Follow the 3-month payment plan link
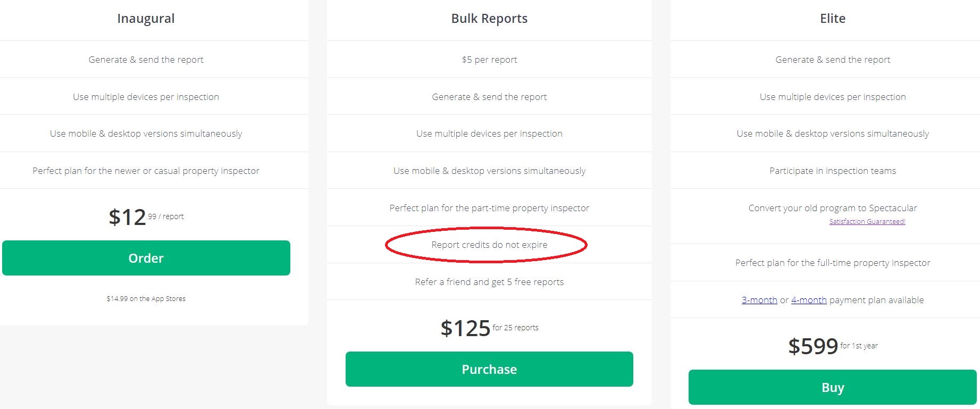The image size is (980, 409). pyautogui.click(x=759, y=300)
